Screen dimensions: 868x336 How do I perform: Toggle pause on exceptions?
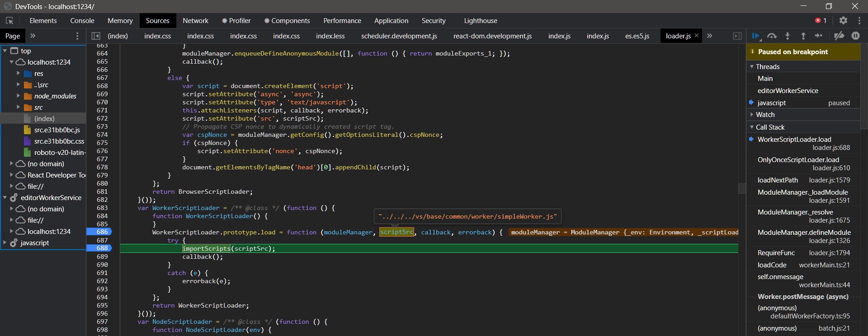855,36
